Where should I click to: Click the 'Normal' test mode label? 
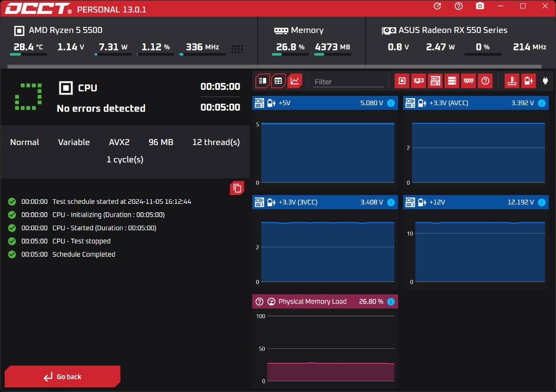point(25,142)
